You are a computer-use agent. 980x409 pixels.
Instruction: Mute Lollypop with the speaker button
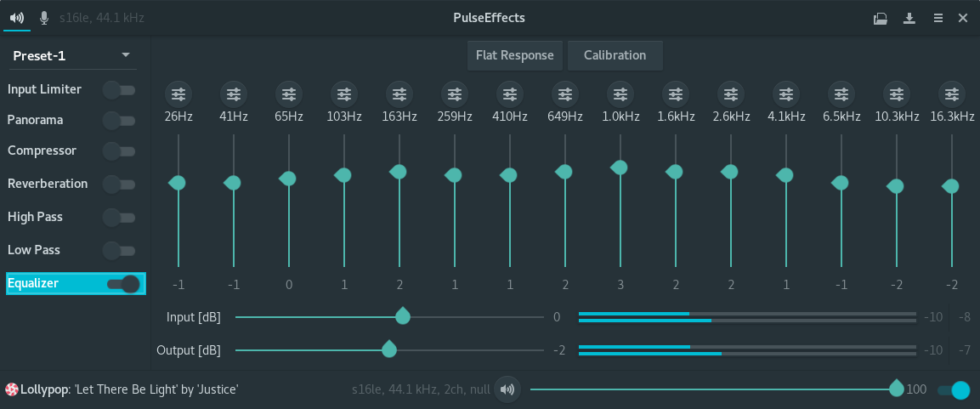coord(507,389)
